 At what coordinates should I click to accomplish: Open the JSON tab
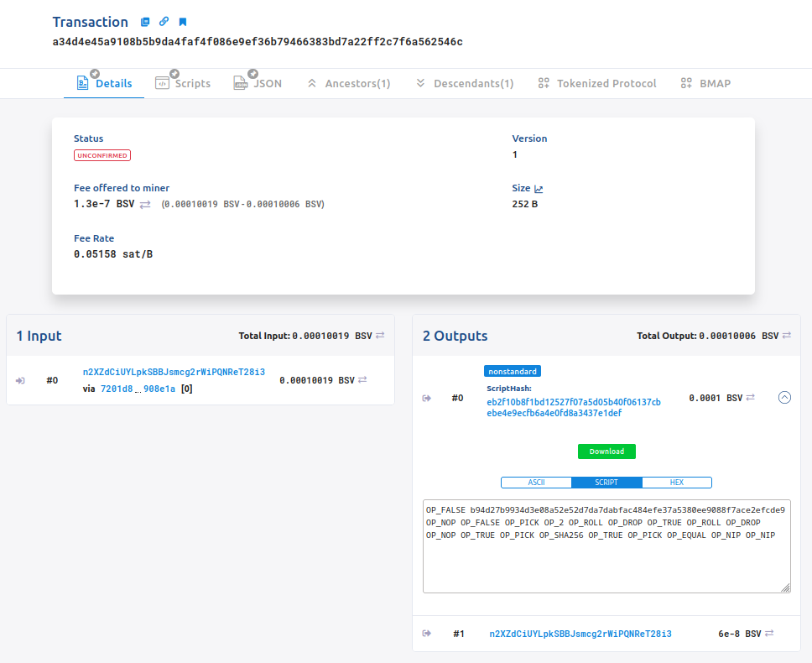tap(258, 83)
